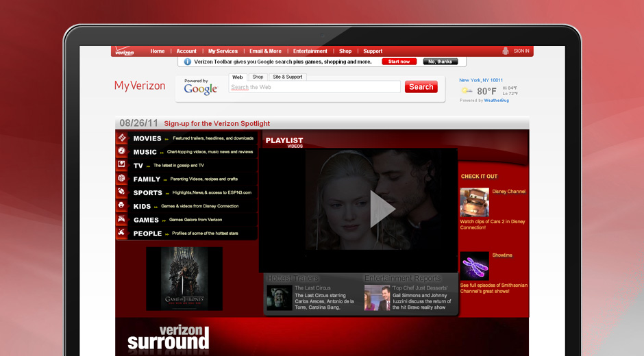
Task: Click 'Featured trailers, headlines, and downloads' text
Action: tap(213, 138)
